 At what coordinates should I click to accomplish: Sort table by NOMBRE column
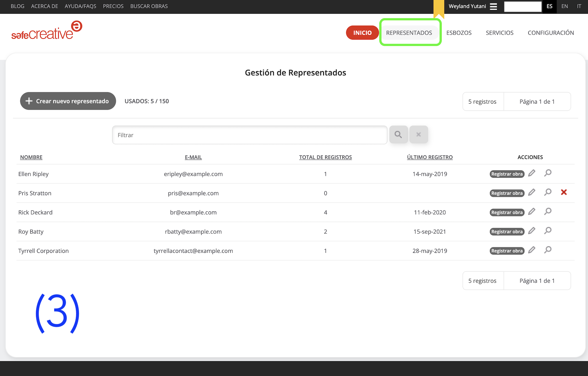(31, 157)
